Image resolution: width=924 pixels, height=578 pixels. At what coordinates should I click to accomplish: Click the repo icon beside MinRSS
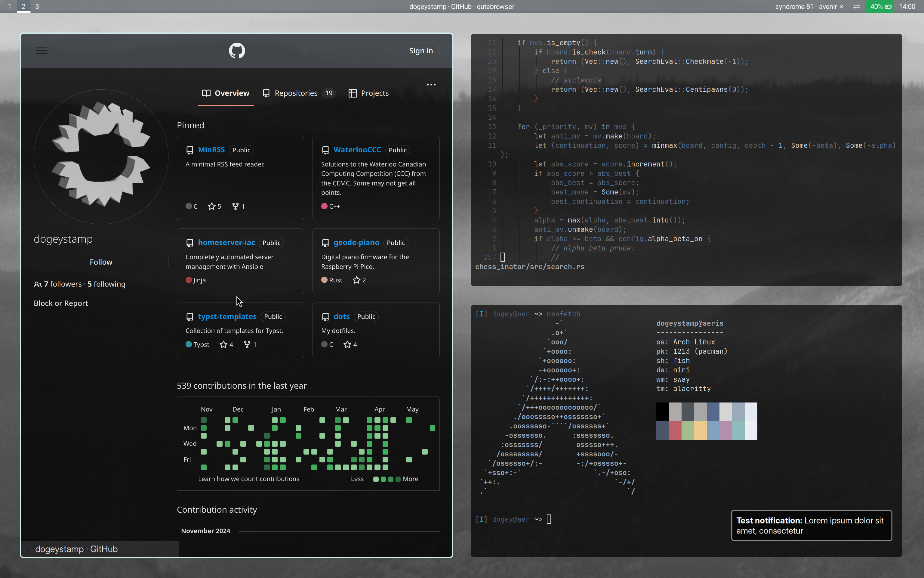[x=190, y=150]
